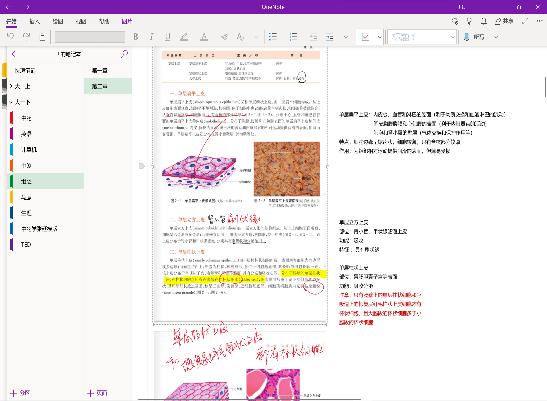The height and width of the screenshot is (401, 547).
Task: Open the View (视图) tab
Action: [x=81, y=21]
